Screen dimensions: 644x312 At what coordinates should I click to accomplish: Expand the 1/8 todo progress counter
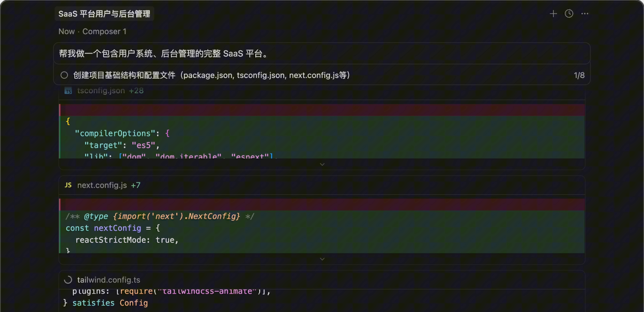point(579,75)
